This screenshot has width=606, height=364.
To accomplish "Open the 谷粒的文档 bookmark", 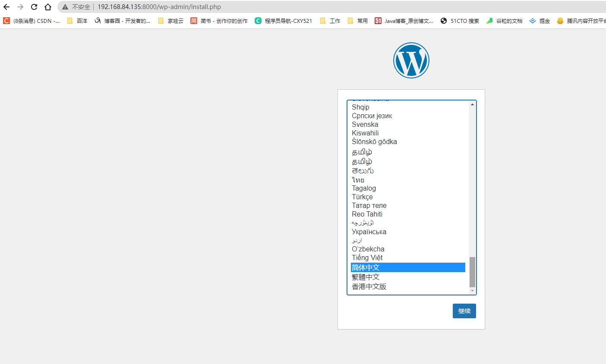I will (x=504, y=21).
